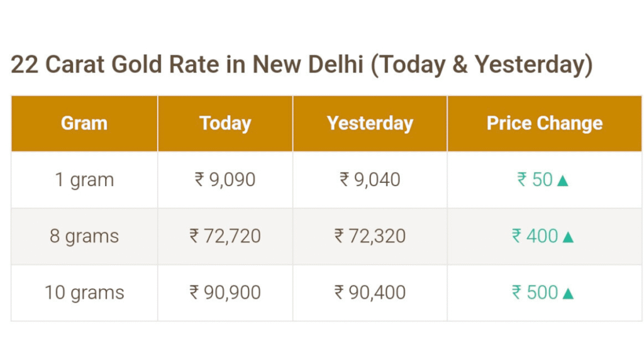Click the rupee symbol before 9,090
The width and height of the screenshot is (644, 362).
tap(199, 179)
